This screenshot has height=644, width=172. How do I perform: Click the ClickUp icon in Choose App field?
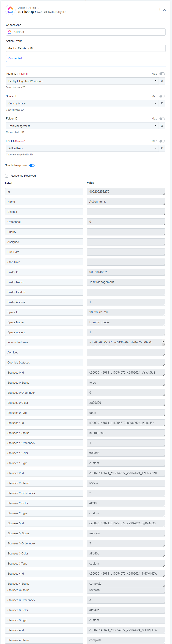click(x=10, y=32)
